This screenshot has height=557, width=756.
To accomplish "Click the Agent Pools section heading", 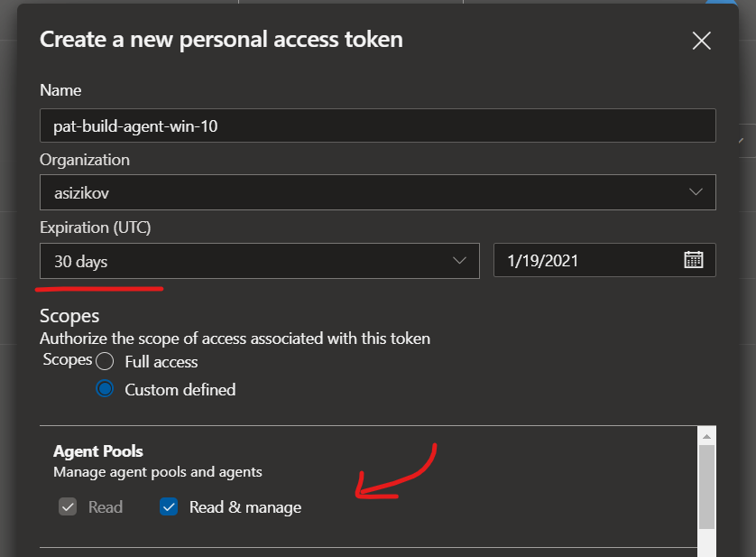I will tap(98, 451).
